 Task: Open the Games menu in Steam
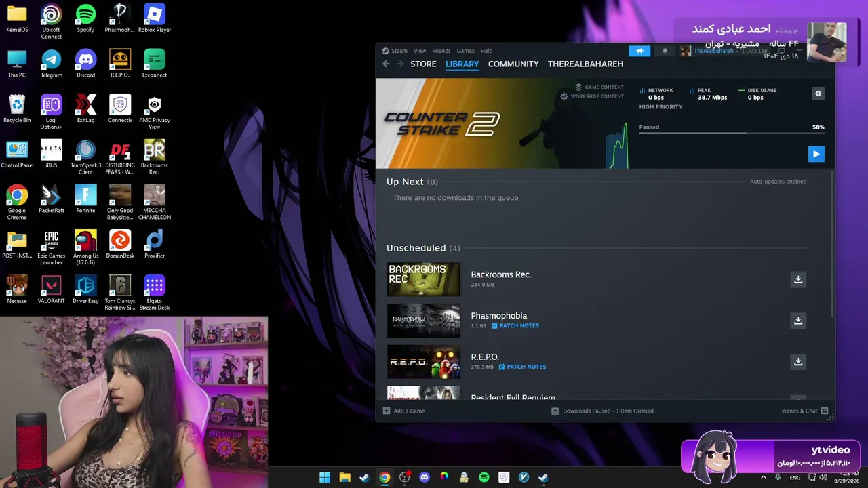(466, 51)
